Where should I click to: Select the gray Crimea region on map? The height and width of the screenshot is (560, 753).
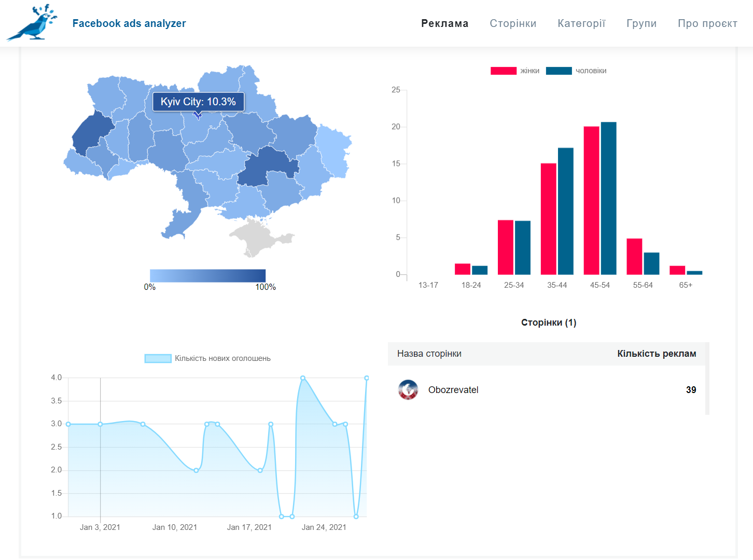259,237
